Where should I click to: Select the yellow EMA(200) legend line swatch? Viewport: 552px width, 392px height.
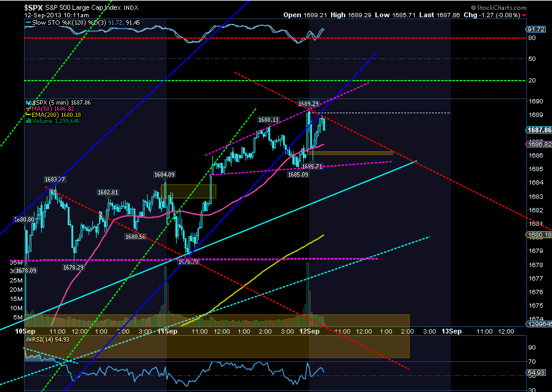click(x=28, y=114)
